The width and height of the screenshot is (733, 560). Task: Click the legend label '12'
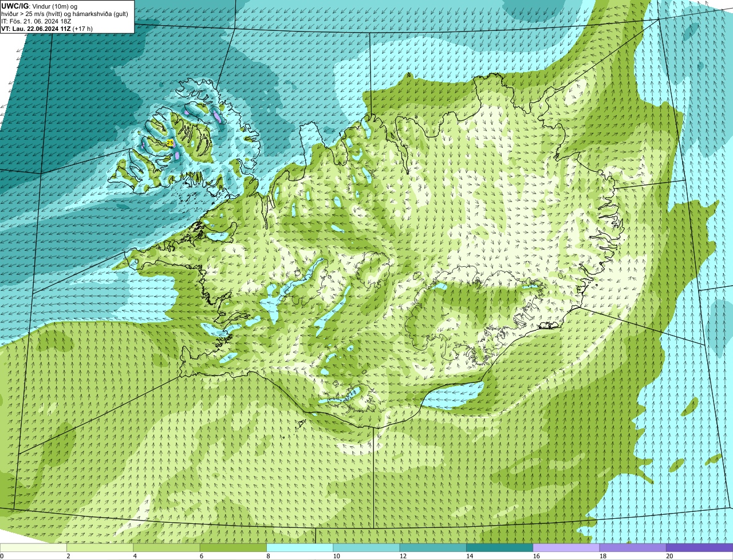403,556
